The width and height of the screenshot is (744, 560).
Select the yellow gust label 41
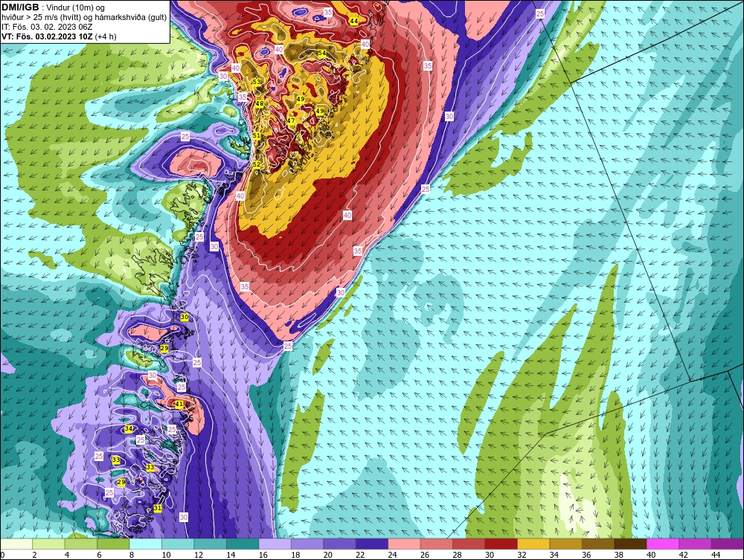click(179, 404)
